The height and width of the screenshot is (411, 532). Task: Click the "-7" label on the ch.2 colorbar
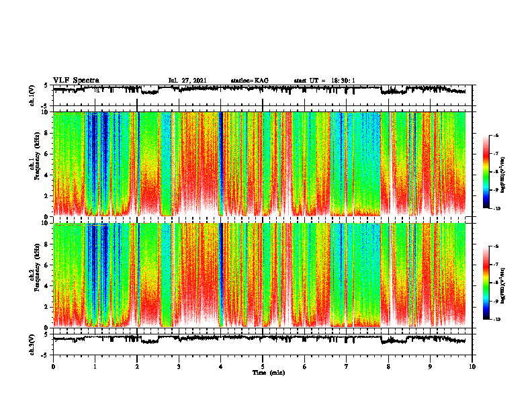tap(496, 265)
